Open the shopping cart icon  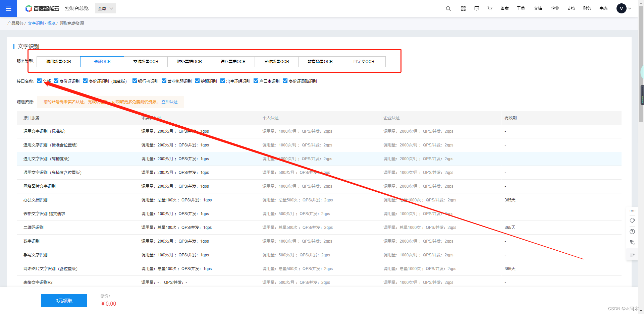pos(490,8)
